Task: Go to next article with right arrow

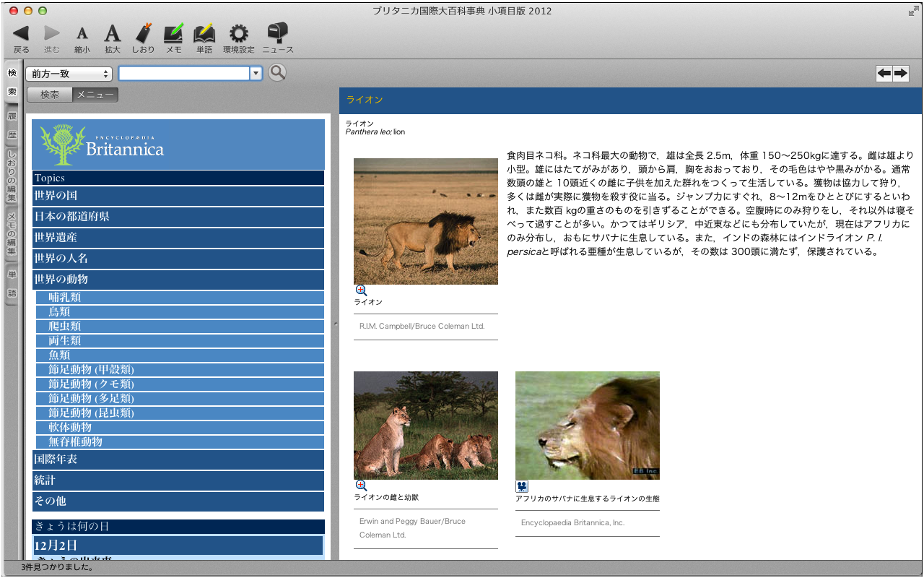Action: pyautogui.click(x=900, y=74)
